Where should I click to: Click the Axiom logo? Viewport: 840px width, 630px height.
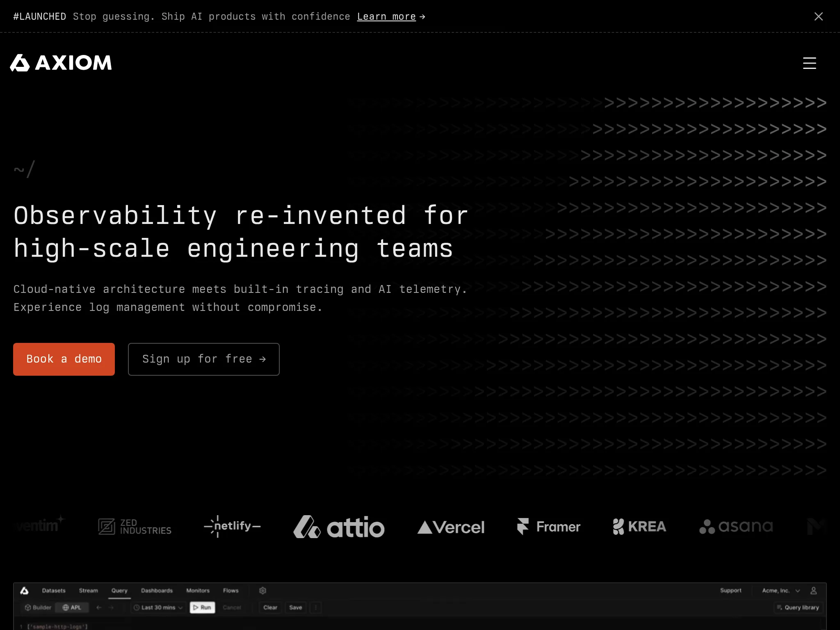pyautogui.click(x=61, y=63)
